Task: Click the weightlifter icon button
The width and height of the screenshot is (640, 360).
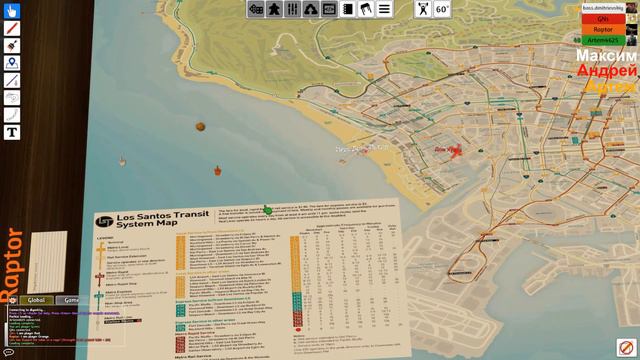Action: pyautogui.click(x=423, y=9)
